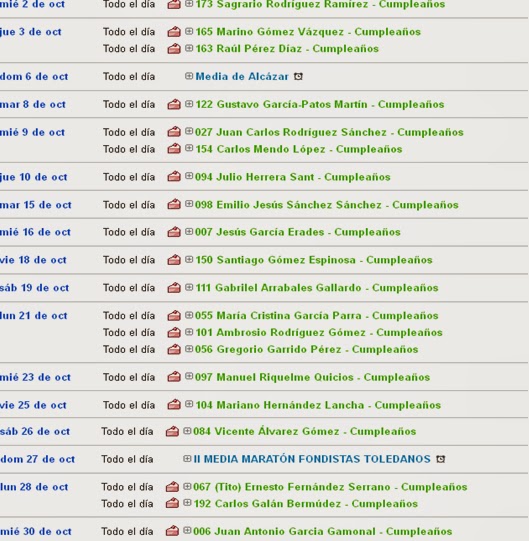
Task: Expand details for 163 Raúl Pérez Díaz
Action: pyautogui.click(x=189, y=48)
